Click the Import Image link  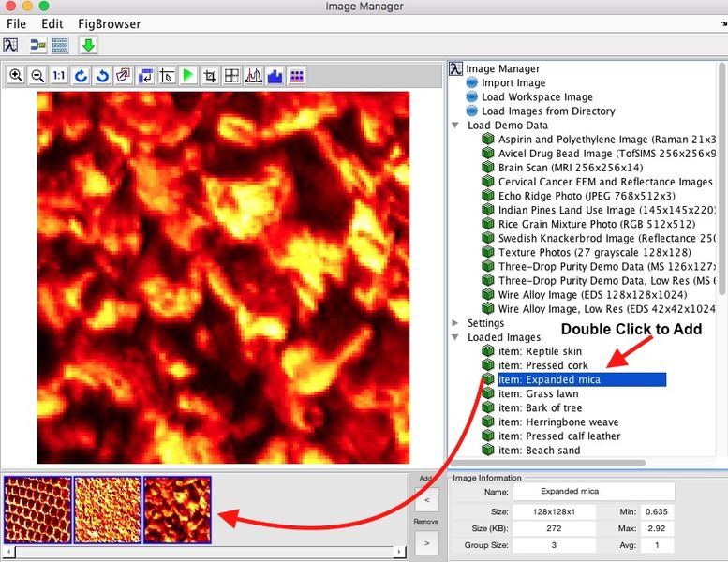coord(513,82)
